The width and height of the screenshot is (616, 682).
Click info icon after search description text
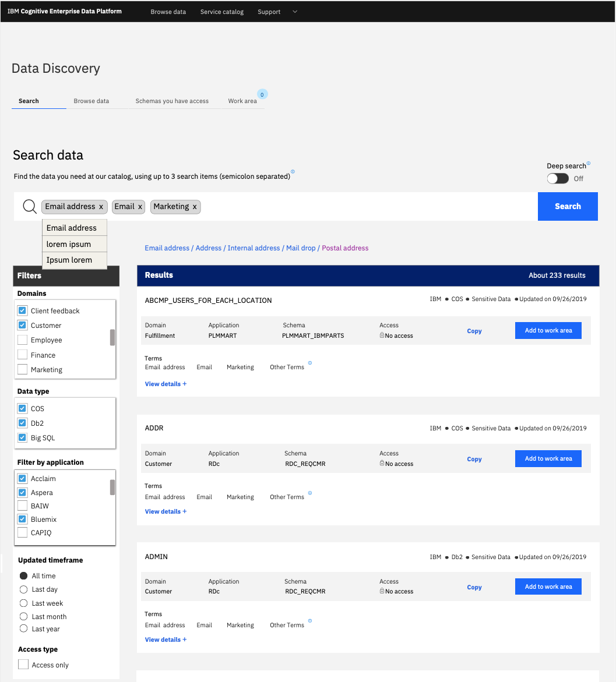click(293, 172)
